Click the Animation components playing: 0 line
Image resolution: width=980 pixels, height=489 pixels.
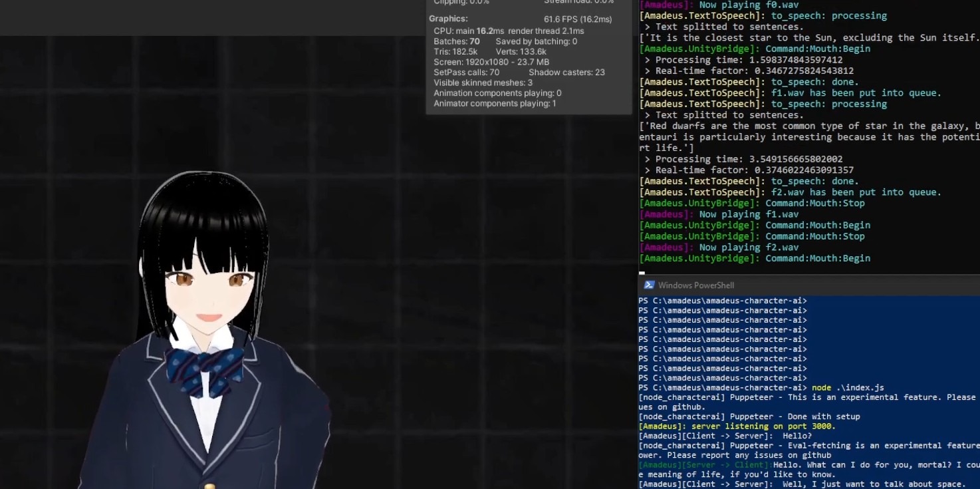pos(497,93)
